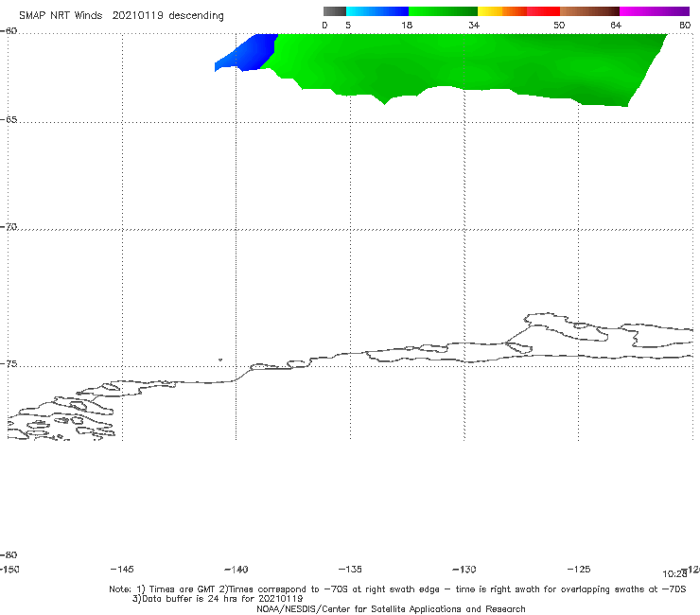The image size is (700, 615).
Task: Click the longitude label "-140"
Action: coord(236,570)
